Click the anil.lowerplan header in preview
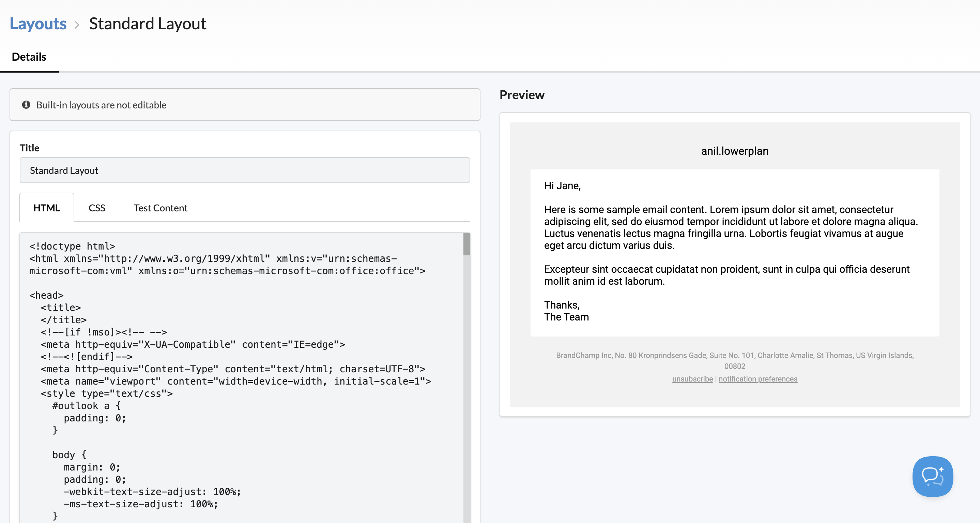 click(734, 151)
